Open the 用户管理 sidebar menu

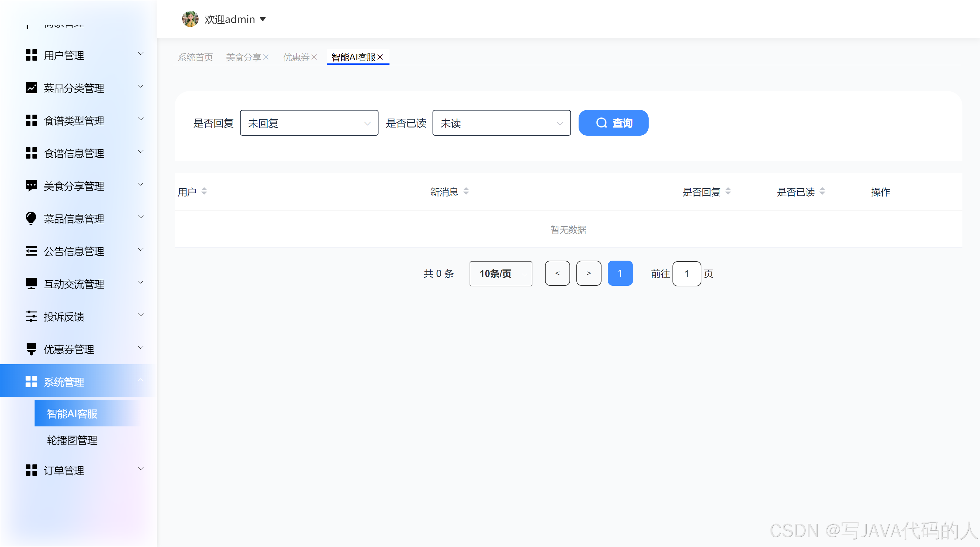79,55
